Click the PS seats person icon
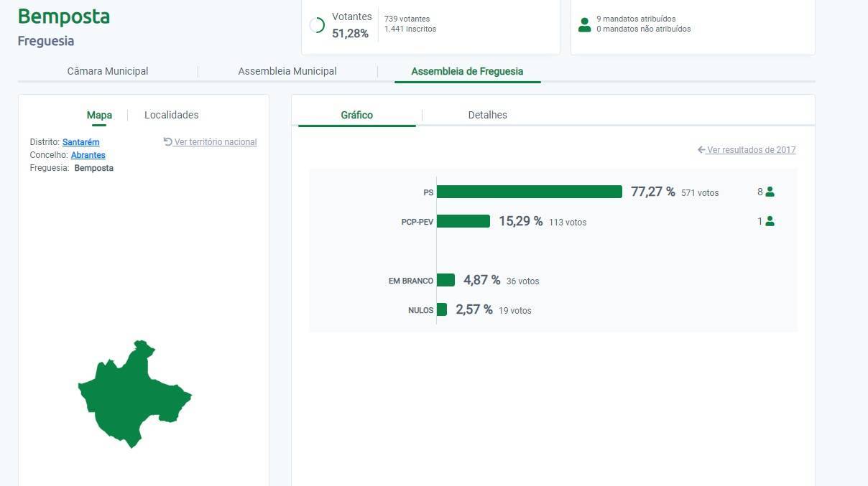868x486 pixels. (770, 192)
